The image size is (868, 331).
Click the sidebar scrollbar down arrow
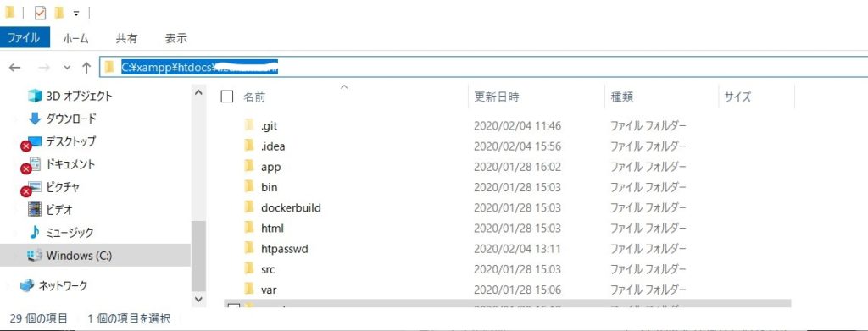(x=198, y=299)
